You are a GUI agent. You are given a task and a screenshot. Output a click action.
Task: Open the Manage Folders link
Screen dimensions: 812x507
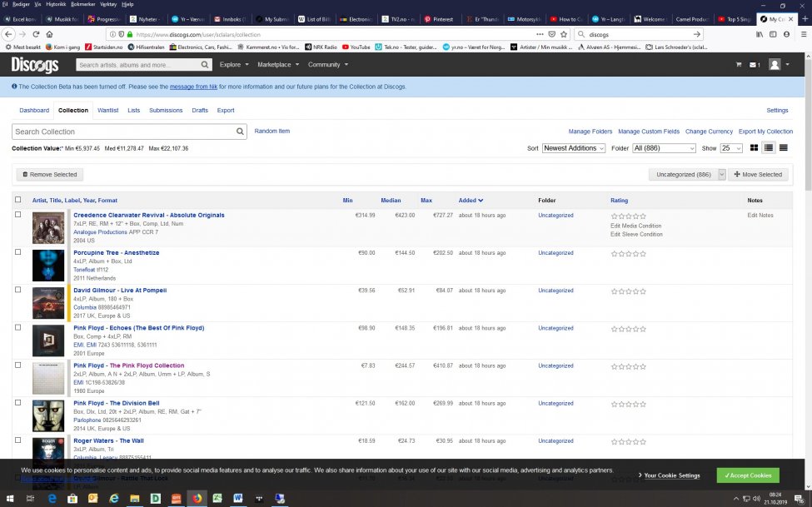tap(590, 132)
